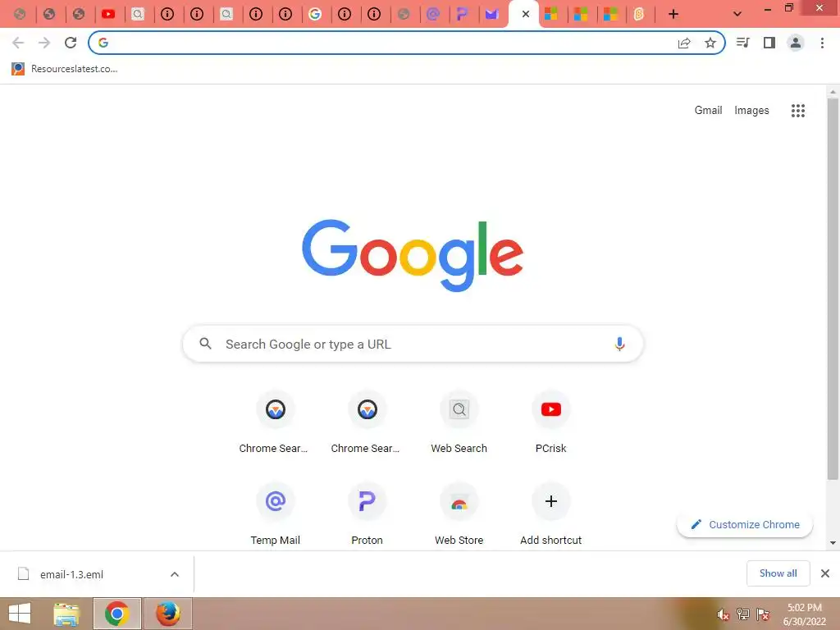
Task: Open the Web Store shortcut
Action: click(x=459, y=514)
